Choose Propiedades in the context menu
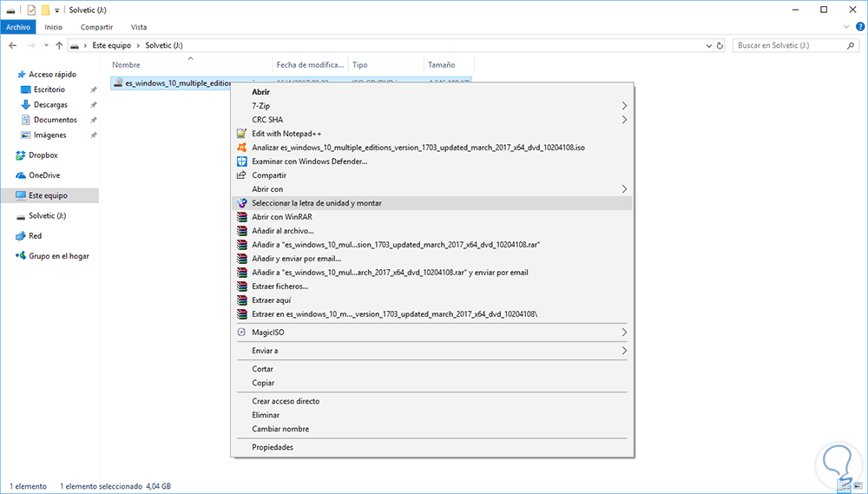Viewport: 868px width, 494px height. click(273, 447)
